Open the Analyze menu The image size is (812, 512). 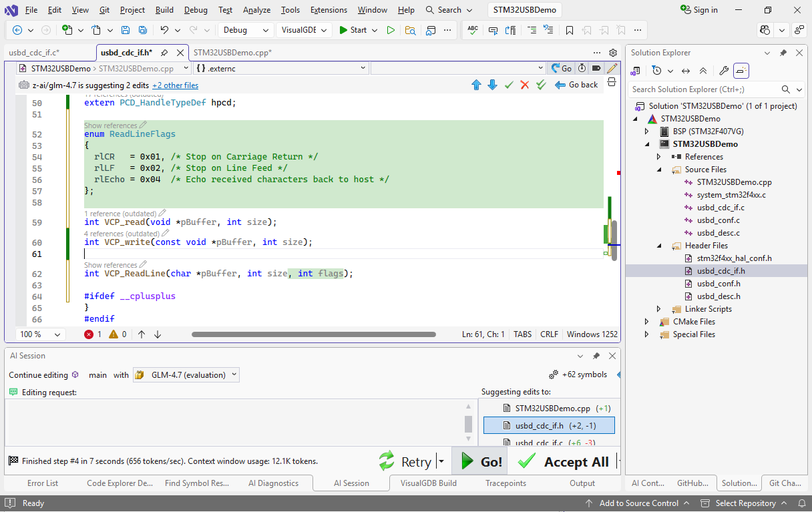click(256, 10)
